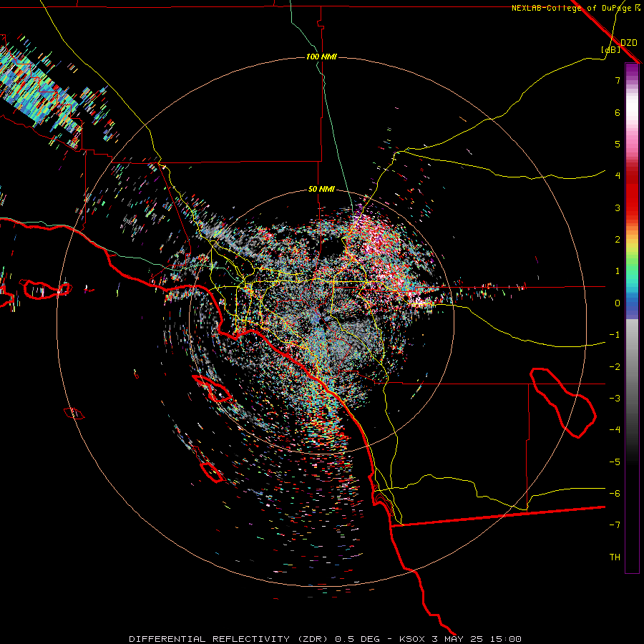Click the ZDR color scale bar
This screenshot has width=644, height=644.
(632, 318)
